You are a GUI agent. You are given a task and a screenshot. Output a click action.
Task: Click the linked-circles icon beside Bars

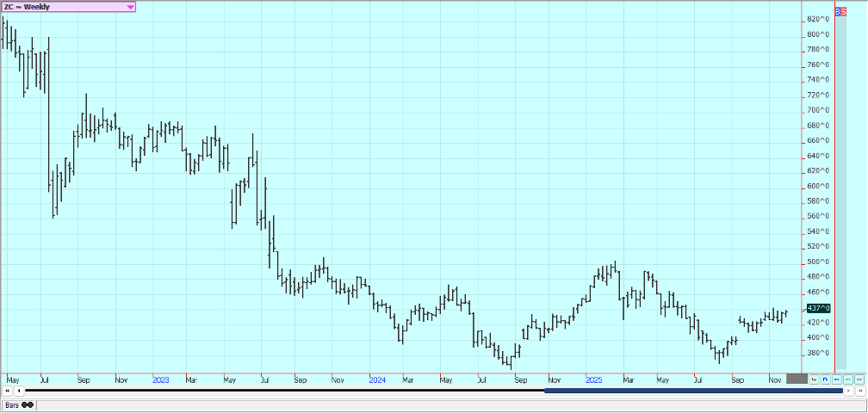[28, 404]
